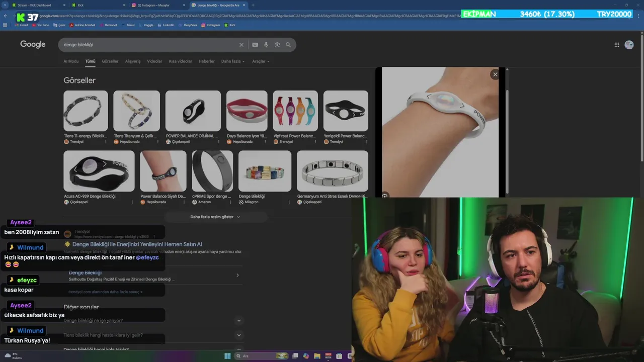This screenshot has width=644, height=362.
Task: Open the Araçlar tools dropdown
Action: pos(261,61)
